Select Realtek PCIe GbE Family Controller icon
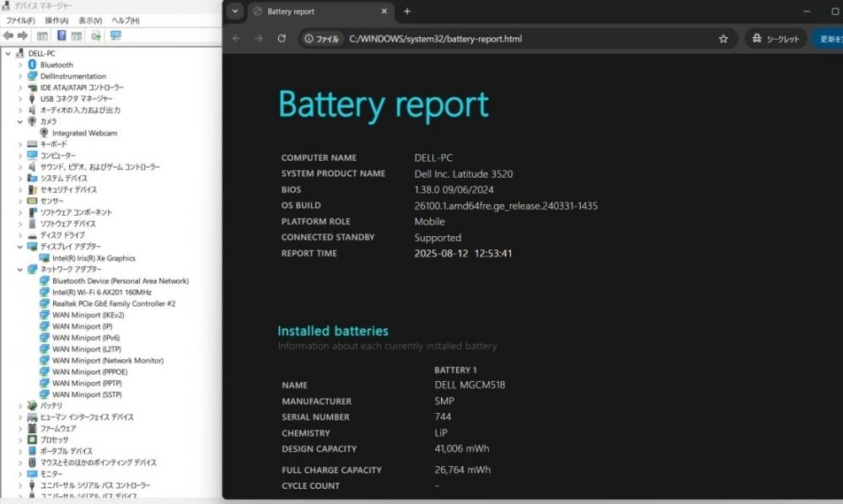Screen dimensions: 843x504 tap(44, 303)
